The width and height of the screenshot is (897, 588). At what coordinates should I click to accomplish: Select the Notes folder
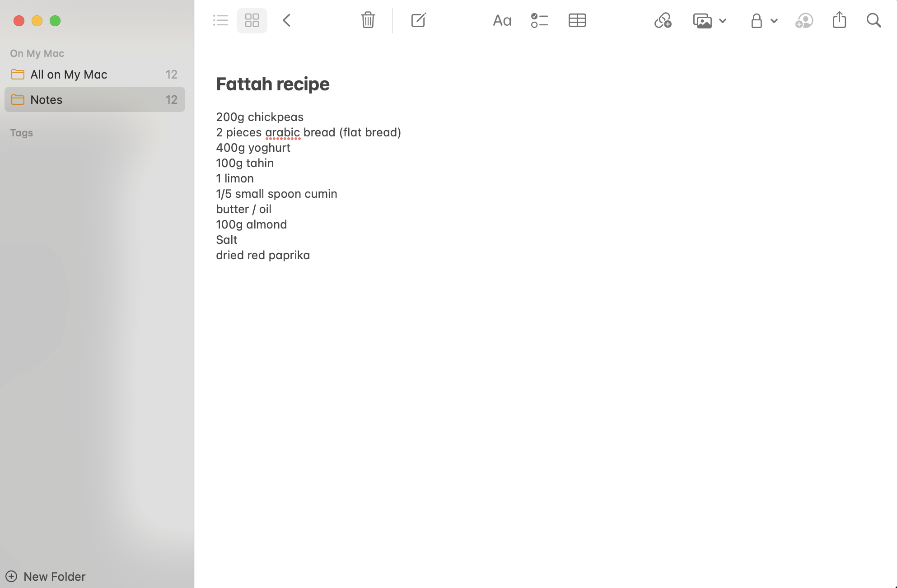click(46, 100)
